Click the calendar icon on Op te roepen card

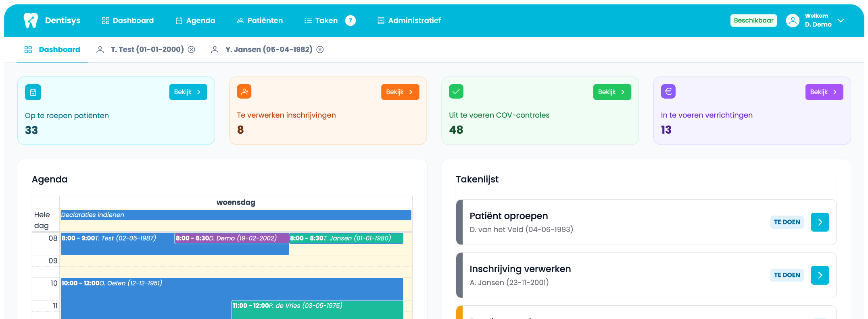[33, 92]
